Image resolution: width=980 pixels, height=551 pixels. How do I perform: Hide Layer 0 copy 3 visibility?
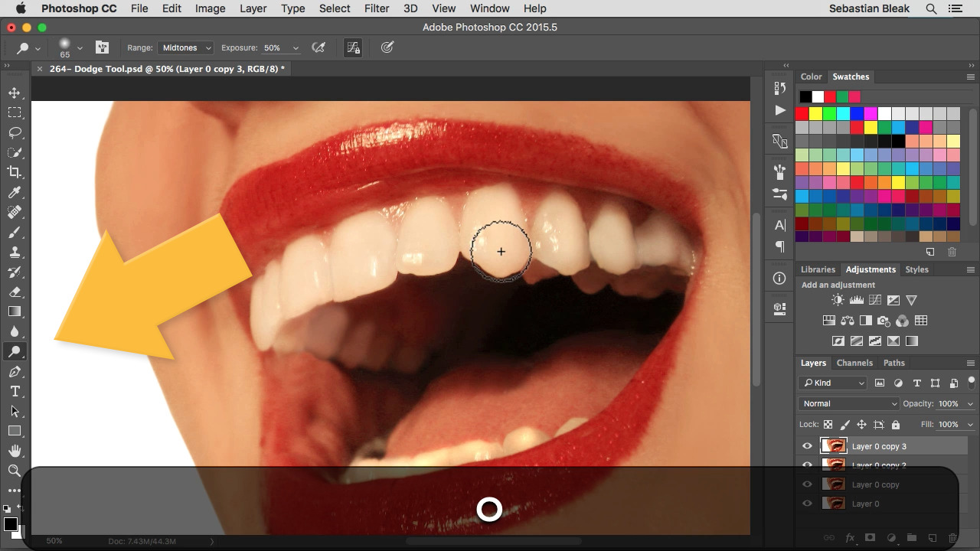807,446
